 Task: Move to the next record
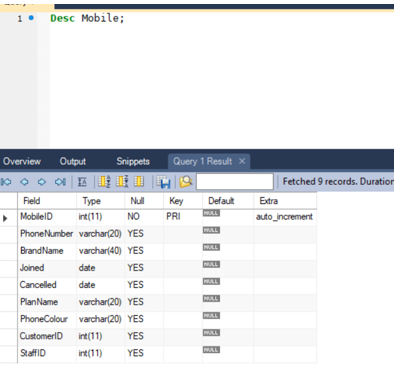click(42, 182)
